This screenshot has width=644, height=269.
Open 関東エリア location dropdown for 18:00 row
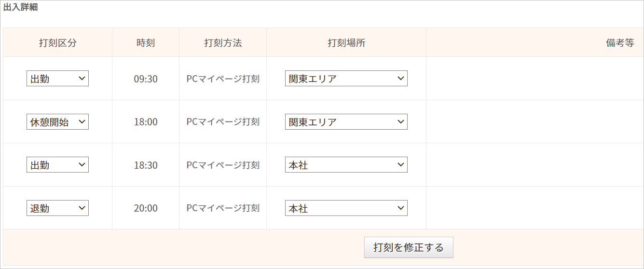coord(346,122)
